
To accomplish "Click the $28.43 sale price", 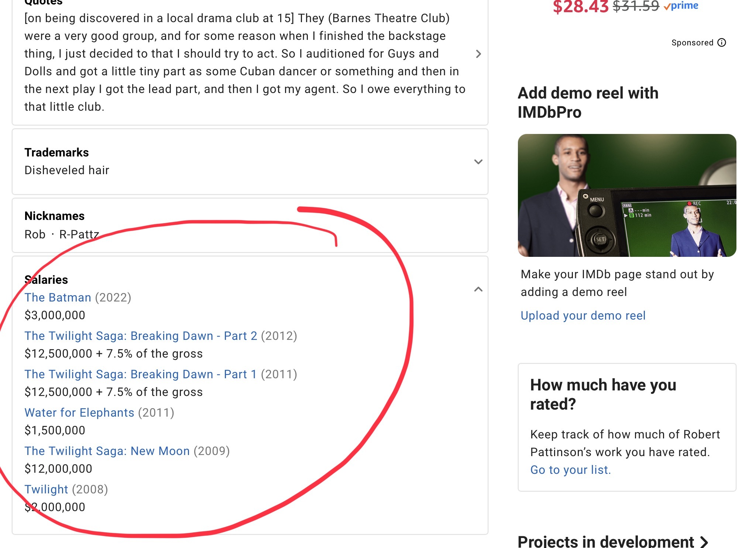I will point(580,6).
